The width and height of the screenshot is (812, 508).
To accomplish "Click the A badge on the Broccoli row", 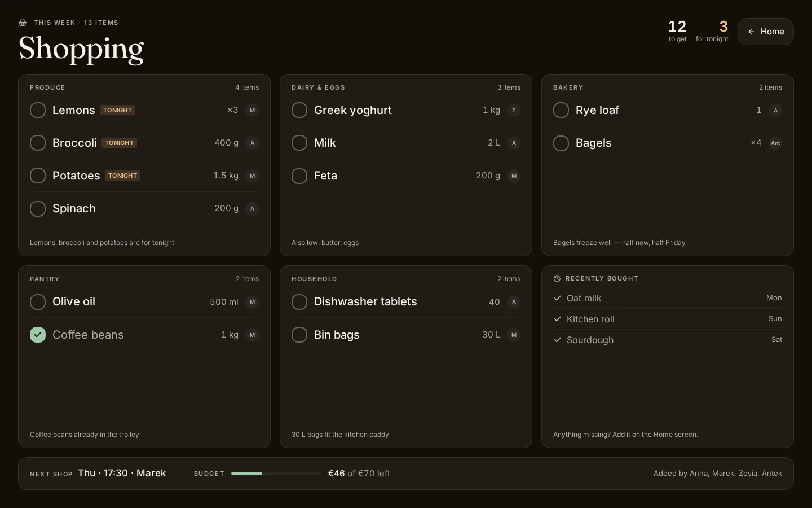I will 252,143.
